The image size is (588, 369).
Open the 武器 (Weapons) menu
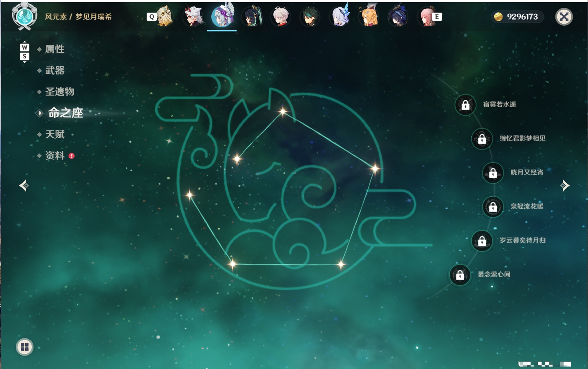[x=55, y=71]
